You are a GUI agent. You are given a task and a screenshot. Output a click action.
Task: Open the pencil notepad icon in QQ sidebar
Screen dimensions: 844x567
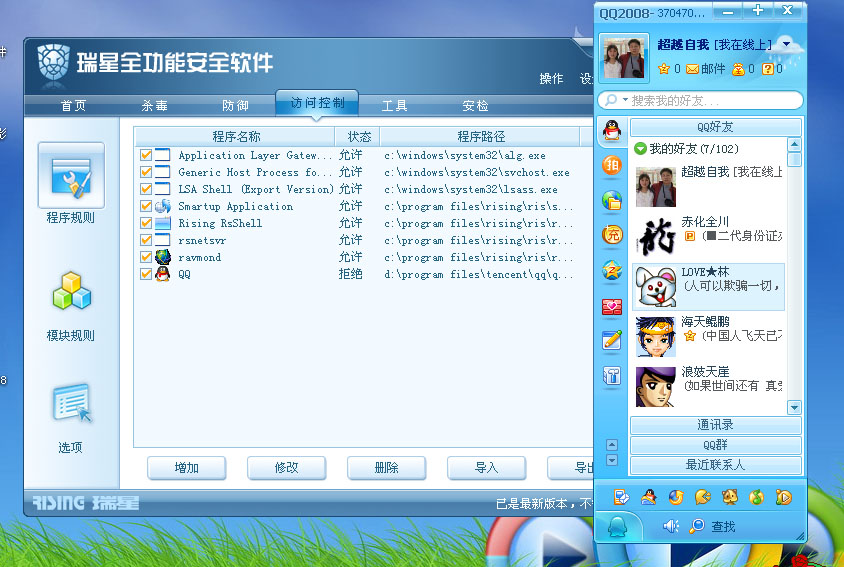[612, 340]
